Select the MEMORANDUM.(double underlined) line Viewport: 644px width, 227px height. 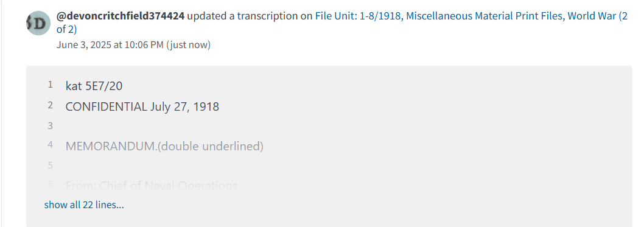click(164, 145)
